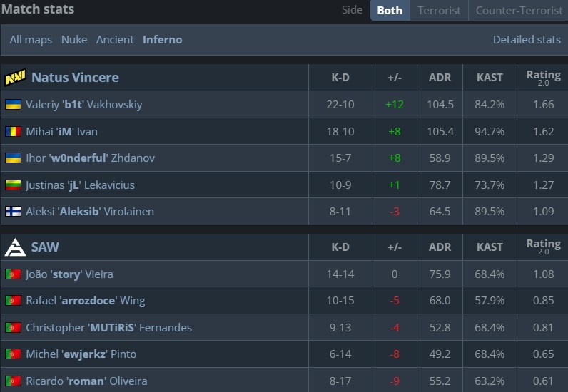Image resolution: width=568 pixels, height=392 pixels.
Task: Select the All maps tab
Action: [31, 40]
